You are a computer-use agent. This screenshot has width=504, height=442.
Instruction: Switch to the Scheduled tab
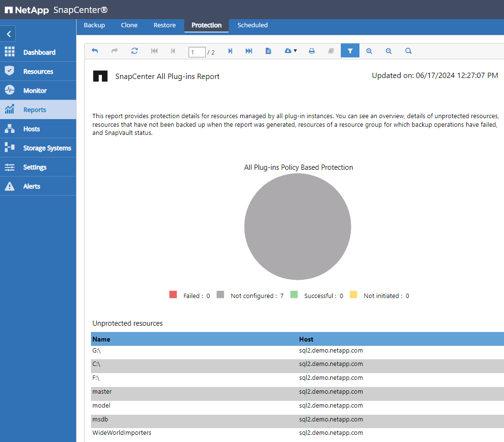click(x=252, y=25)
